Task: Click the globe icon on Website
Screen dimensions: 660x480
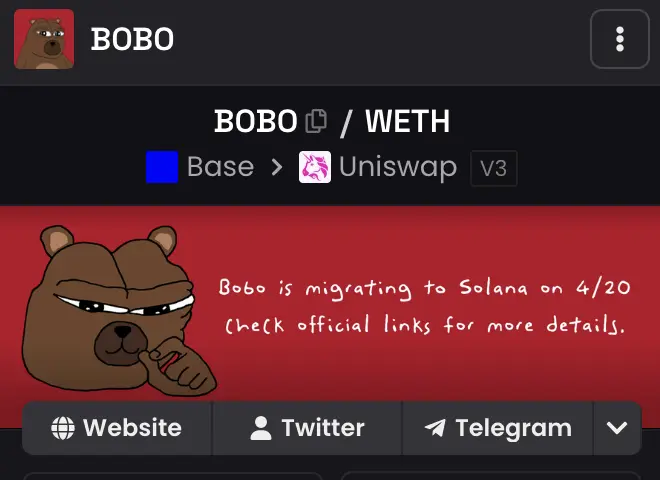Action: 63,428
